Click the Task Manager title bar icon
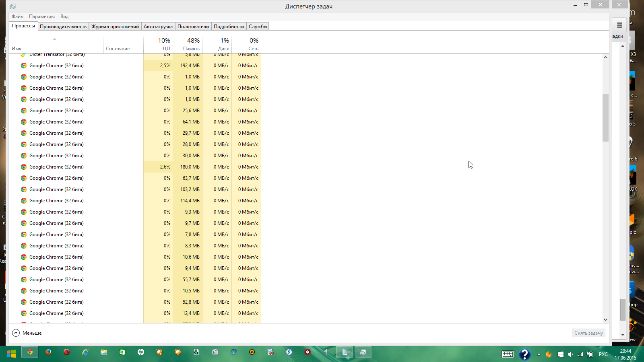This screenshot has height=362, width=644. click(x=13, y=6)
